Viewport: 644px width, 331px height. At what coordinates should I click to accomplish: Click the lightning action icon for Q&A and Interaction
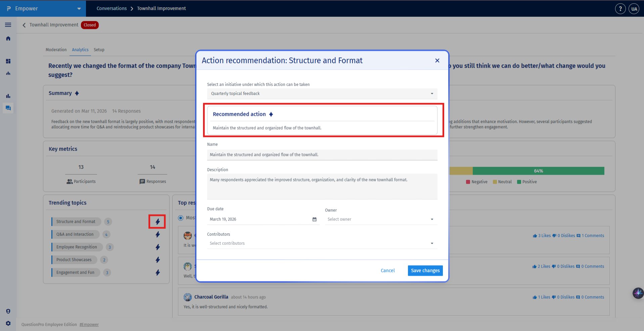point(157,234)
